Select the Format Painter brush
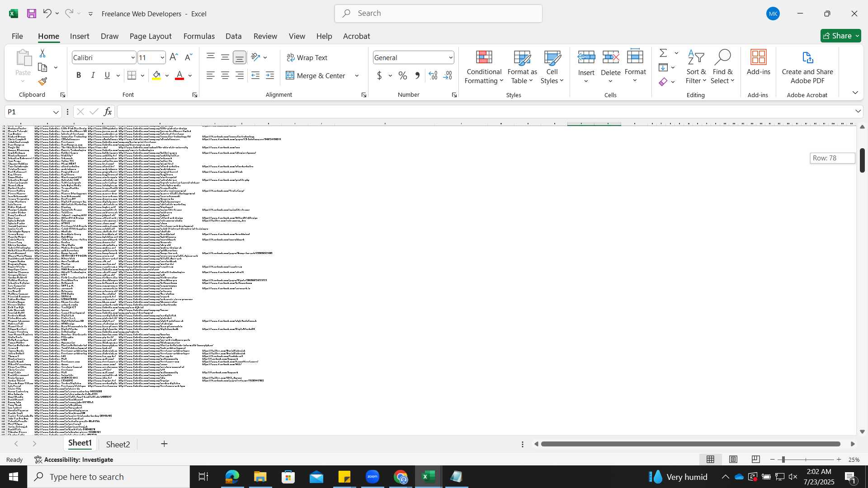 [x=42, y=81]
